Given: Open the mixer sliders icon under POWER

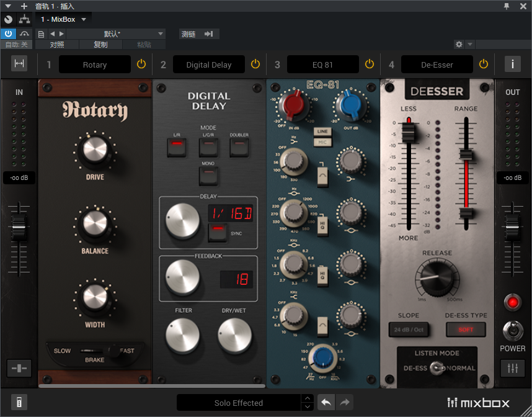Looking at the screenshot, I should [512, 368].
